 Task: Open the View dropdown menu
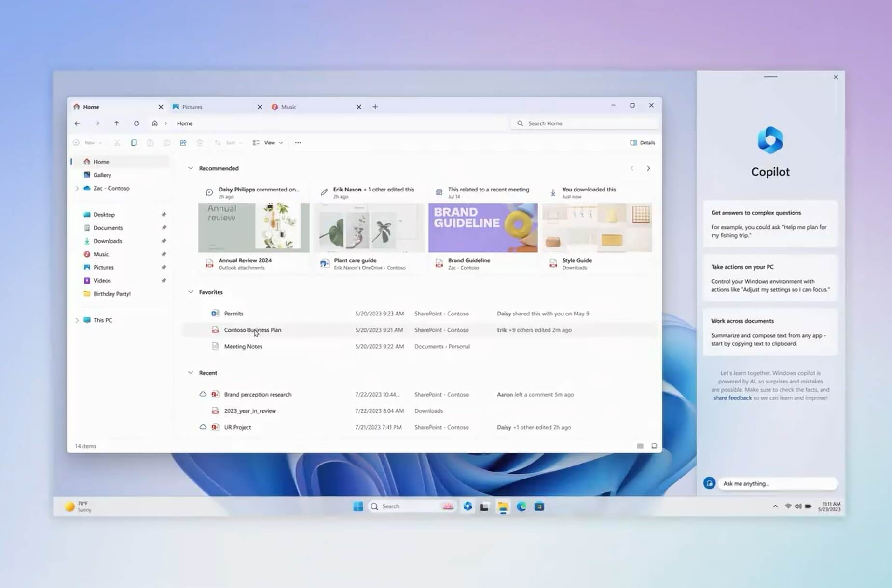268,143
